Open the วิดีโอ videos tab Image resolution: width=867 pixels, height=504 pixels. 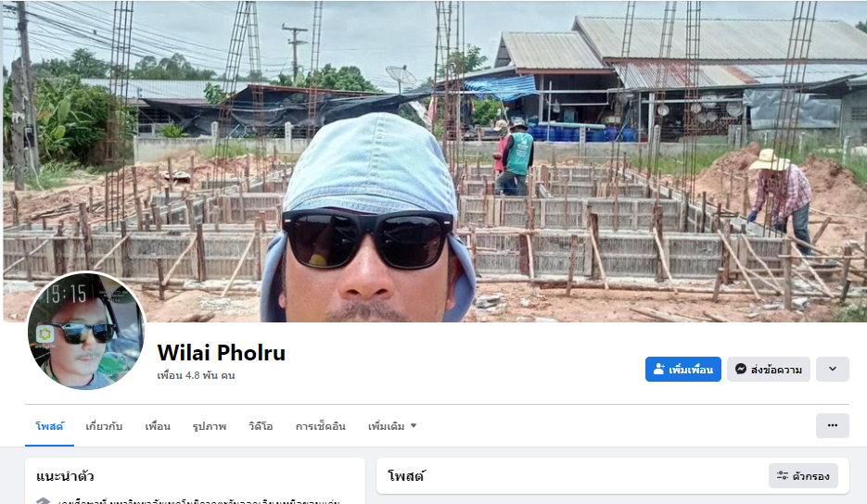point(261,426)
